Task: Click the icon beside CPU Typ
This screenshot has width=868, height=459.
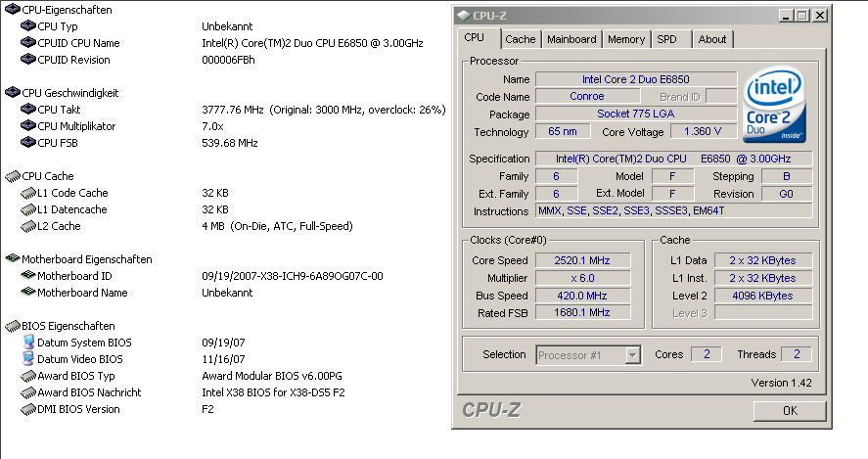Action: coord(28,26)
